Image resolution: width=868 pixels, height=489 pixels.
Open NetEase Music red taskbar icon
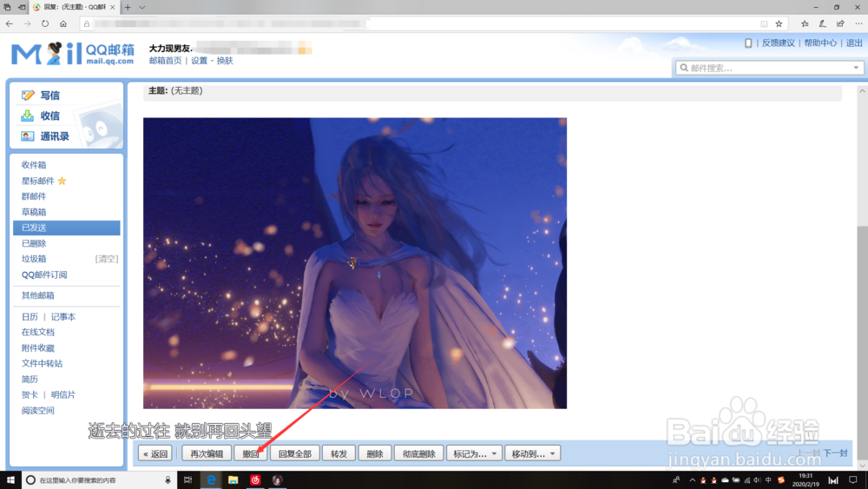click(x=255, y=480)
